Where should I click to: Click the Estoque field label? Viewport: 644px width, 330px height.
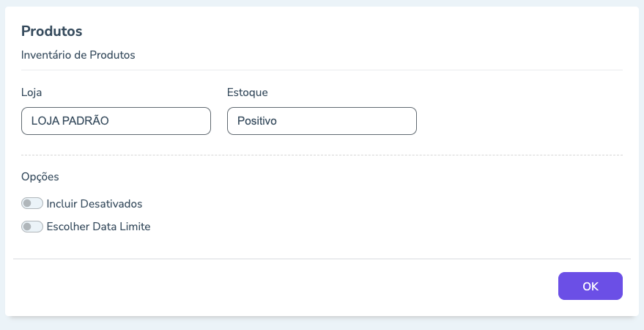247,92
